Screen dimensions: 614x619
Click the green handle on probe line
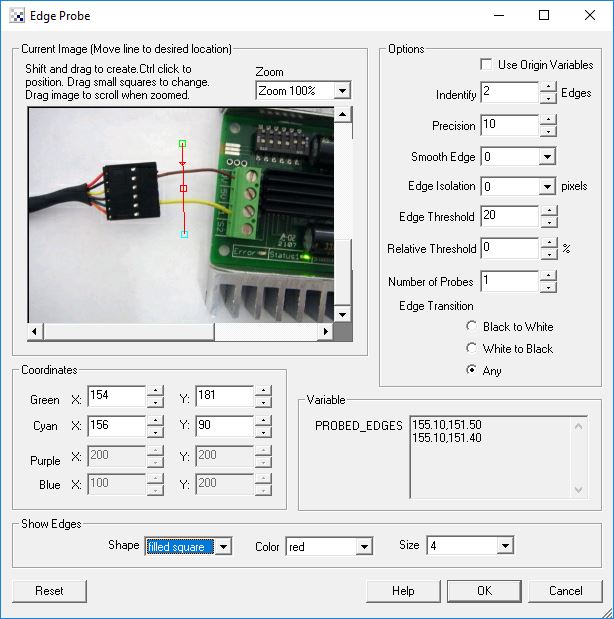click(x=183, y=144)
